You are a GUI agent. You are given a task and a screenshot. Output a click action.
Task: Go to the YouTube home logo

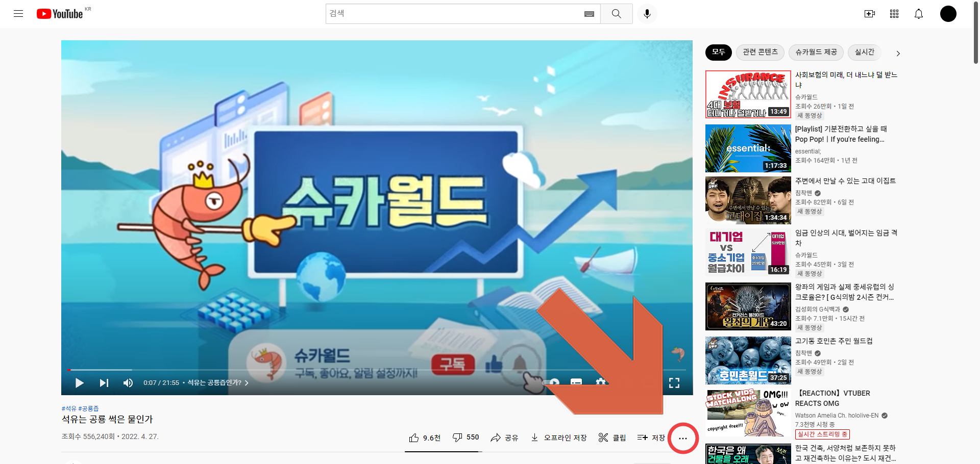pos(60,14)
